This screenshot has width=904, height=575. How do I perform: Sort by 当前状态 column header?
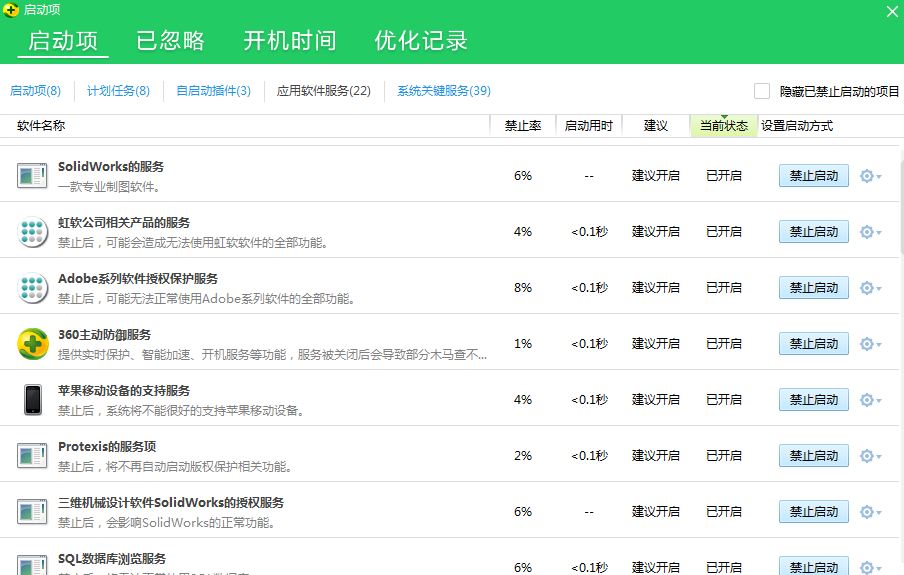[x=724, y=126]
